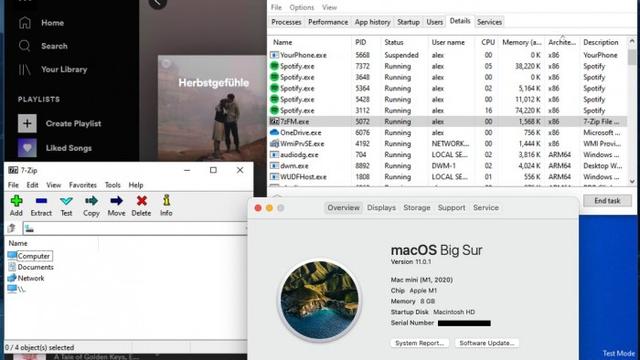Click the 7-Zip address path field
640x360 pixels.
135,229
